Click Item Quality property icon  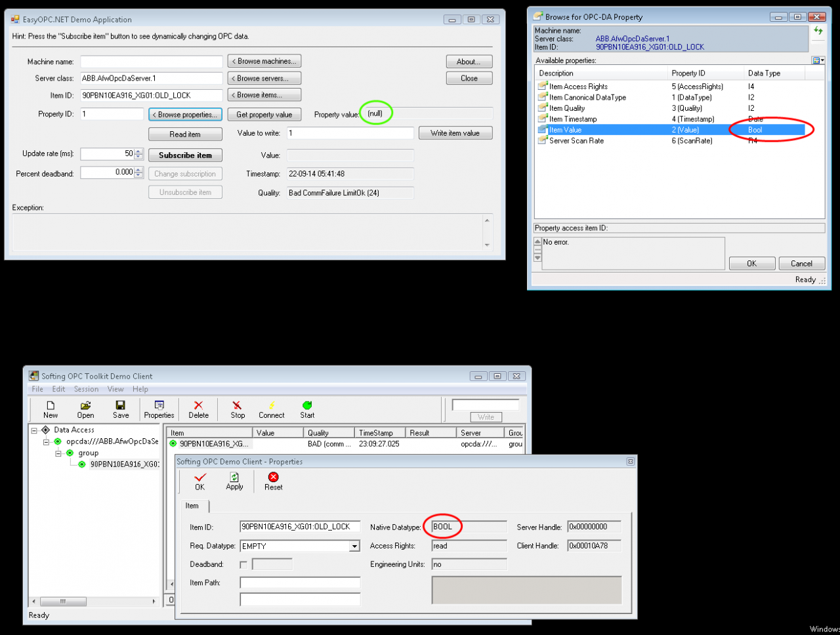click(x=543, y=108)
